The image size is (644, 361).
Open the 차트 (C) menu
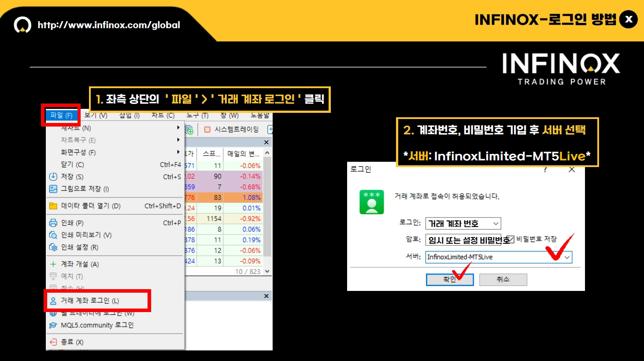[163, 115]
